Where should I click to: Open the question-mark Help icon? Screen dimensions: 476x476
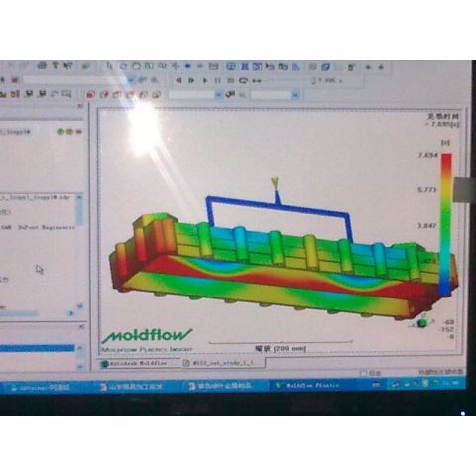pyautogui.click(x=56, y=66)
